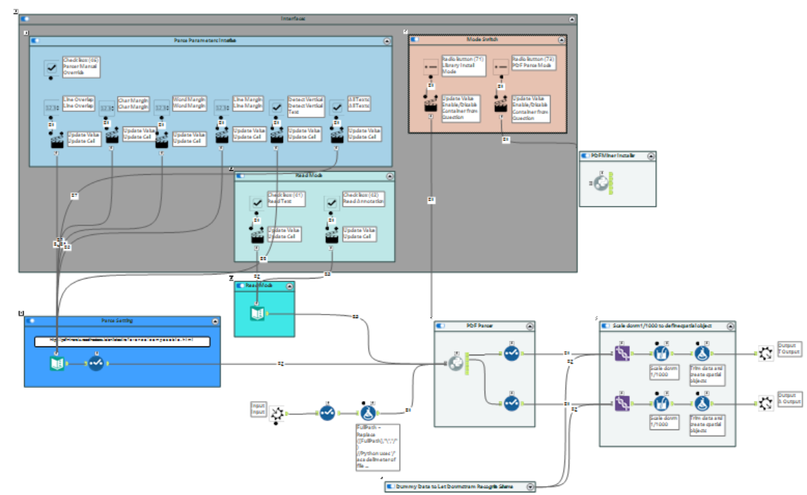The image size is (807, 495).
Task: Toggle enable switch on cyan Read Mode container
Action: point(240,286)
